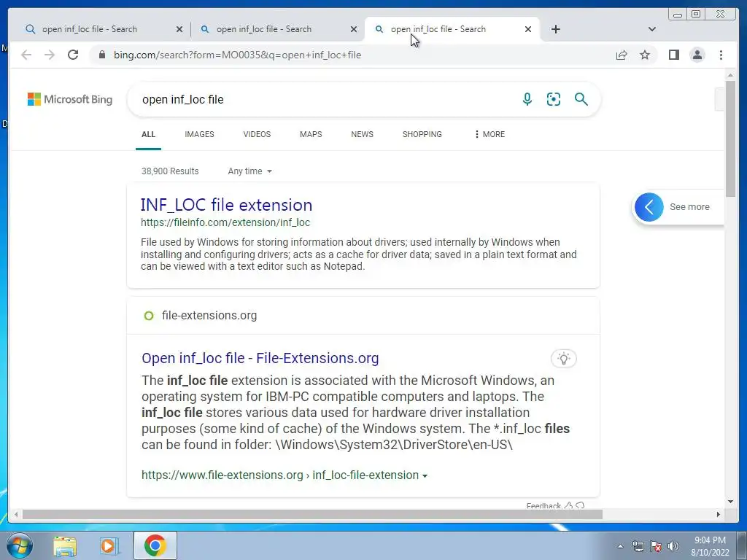Click the scroll down arrow
The image size is (747, 560).
[x=730, y=501]
